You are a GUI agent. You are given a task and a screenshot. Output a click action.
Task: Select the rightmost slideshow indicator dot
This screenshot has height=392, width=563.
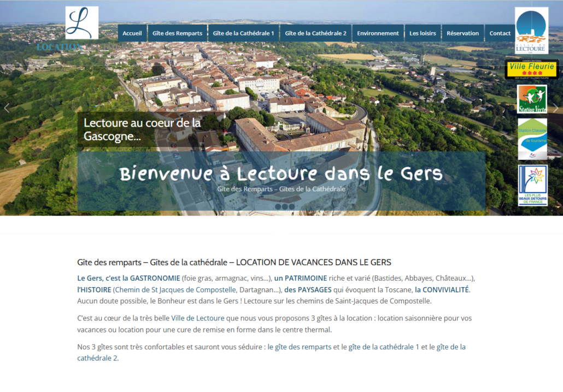[292, 206]
